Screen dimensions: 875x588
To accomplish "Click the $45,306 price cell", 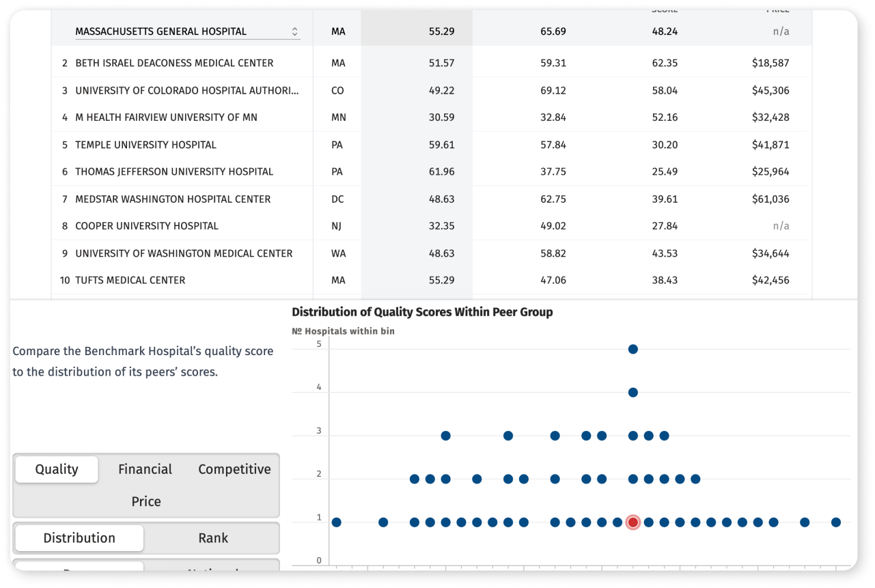I will 770,90.
